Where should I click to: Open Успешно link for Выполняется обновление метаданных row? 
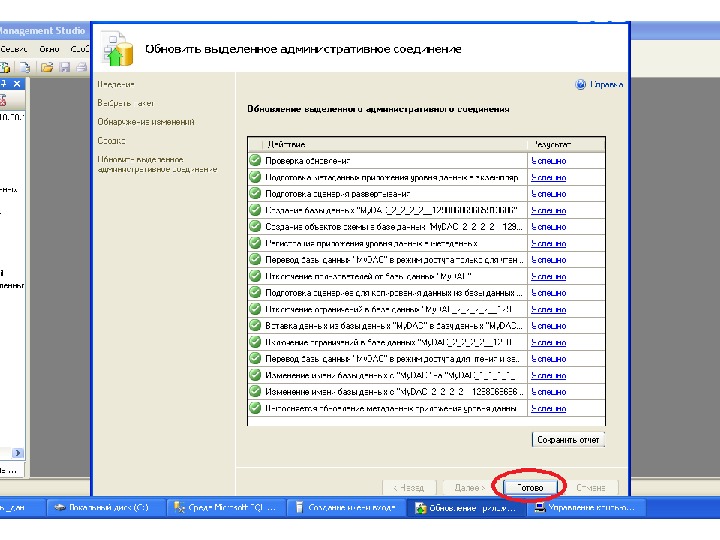point(548,409)
